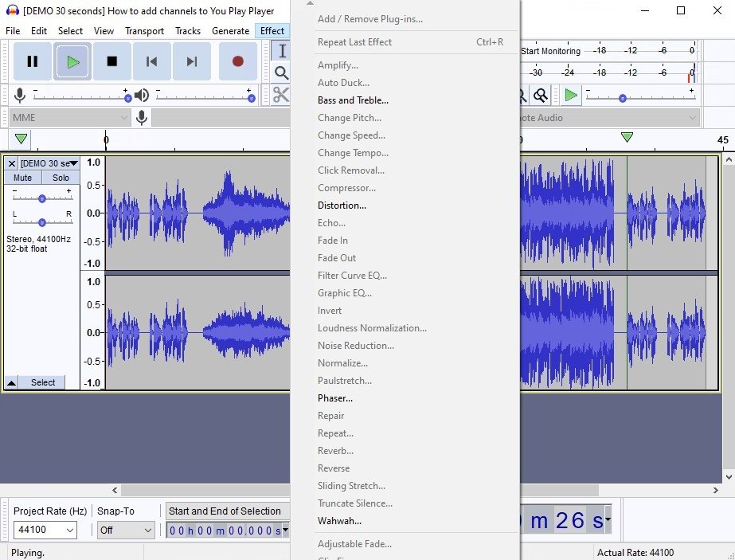Screen dimensions: 735x560
Task: Click the playback speaker volume icon
Action: coord(141,96)
